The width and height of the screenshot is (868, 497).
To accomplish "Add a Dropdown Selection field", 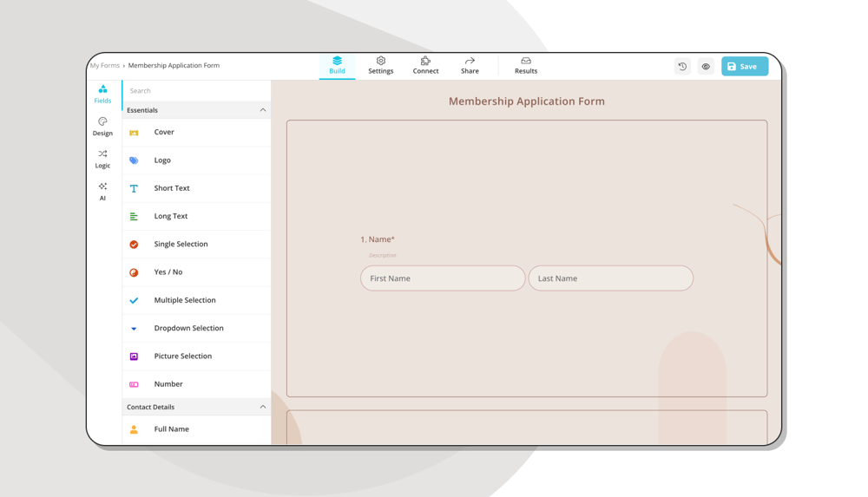I will (x=188, y=329).
